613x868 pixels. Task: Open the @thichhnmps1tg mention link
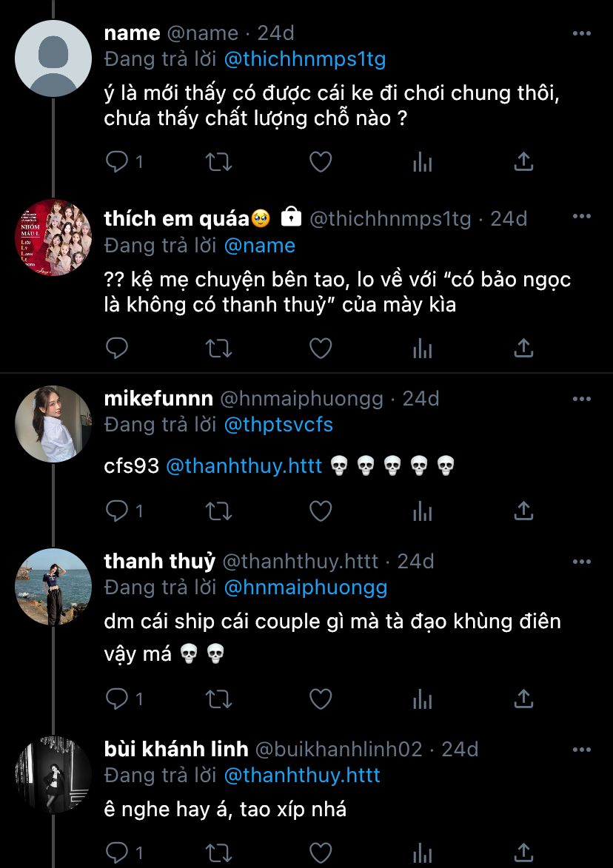coord(304,59)
